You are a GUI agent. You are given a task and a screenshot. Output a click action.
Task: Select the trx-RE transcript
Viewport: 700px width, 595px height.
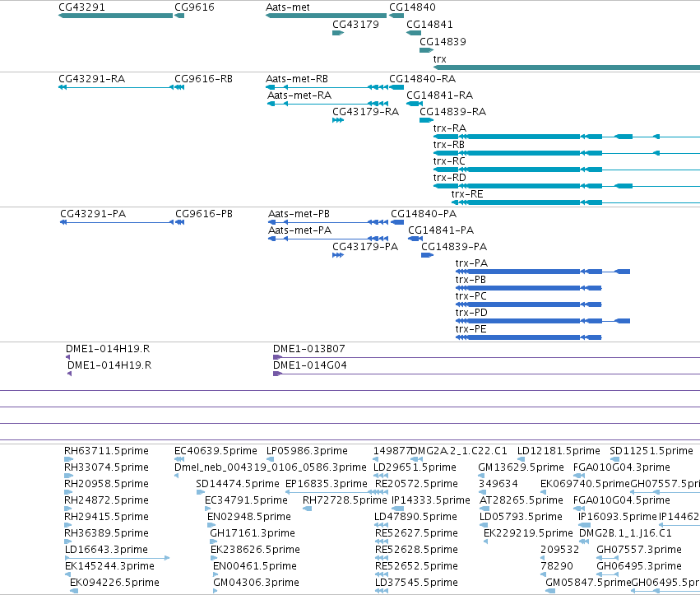click(576, 202)
